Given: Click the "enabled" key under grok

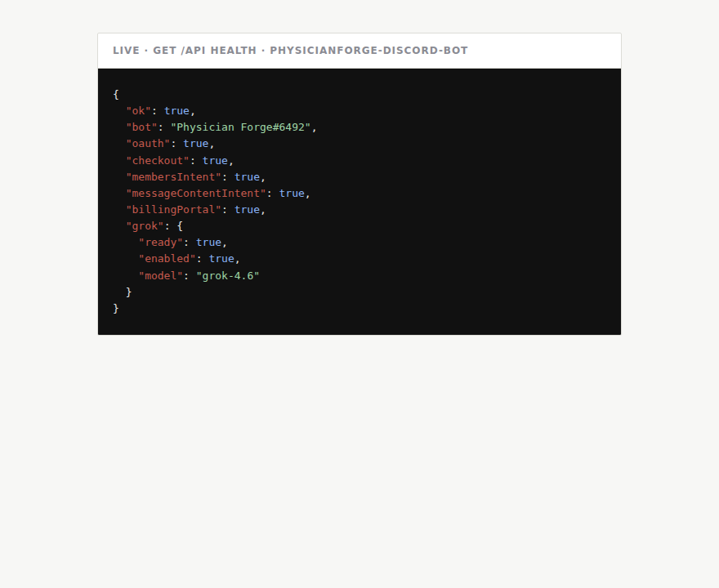Looking at the screenshot, I should (x=167, y=259).
